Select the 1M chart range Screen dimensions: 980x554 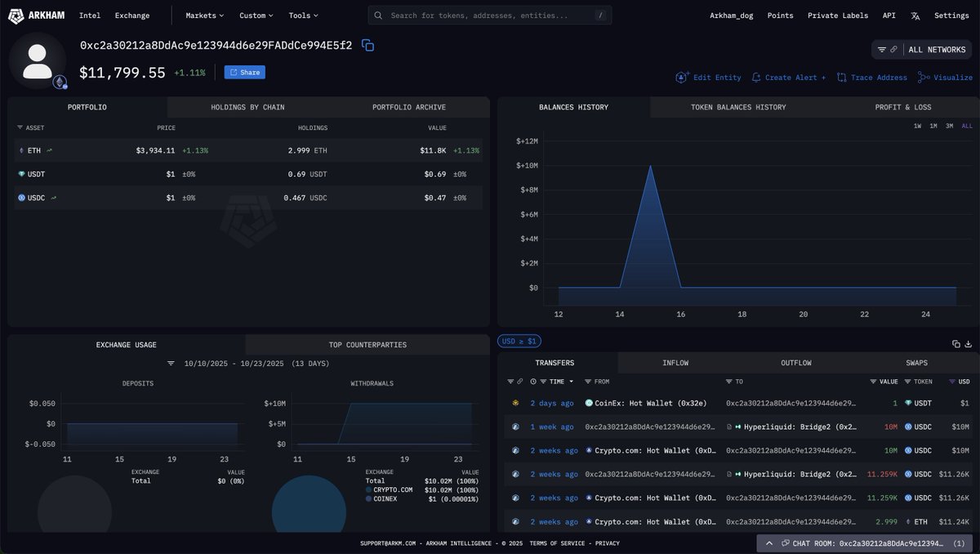tap(933, 126)
